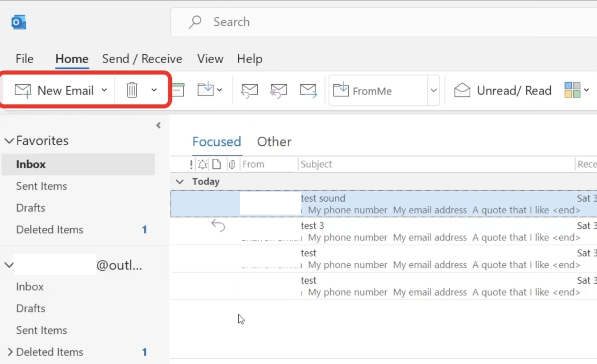Switch to the Send / Receive tab
This screenshot has height=364, width=597.
pyautogui.click(x=142, y=59)
